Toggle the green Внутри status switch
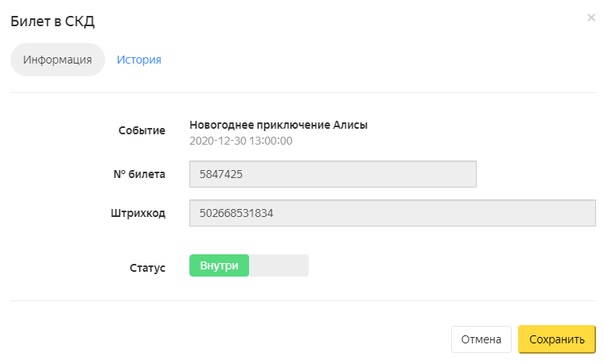Image resolution: width=604 pixels, height=364 pixels. [219, 265]
